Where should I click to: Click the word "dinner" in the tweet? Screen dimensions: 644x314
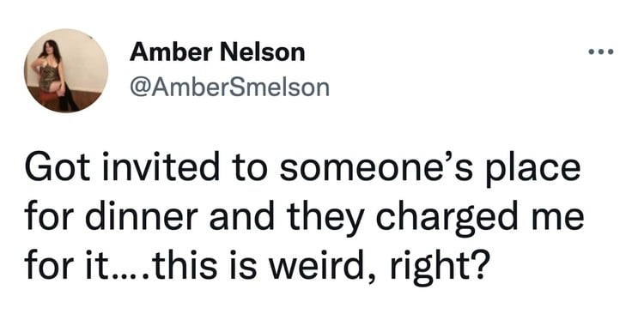[142, 219]
